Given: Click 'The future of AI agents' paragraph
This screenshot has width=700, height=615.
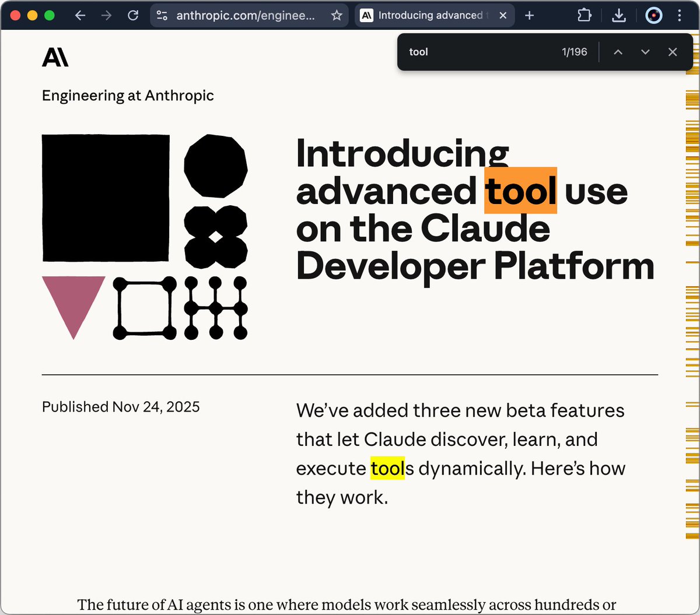Looking at the screenshot, I should (x=347, y=605).
